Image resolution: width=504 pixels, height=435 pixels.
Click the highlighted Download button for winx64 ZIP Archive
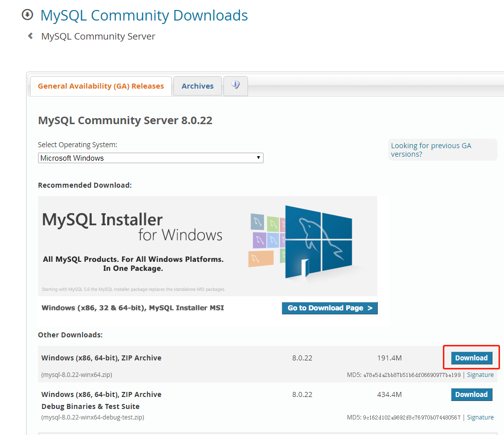click(471, 357)
